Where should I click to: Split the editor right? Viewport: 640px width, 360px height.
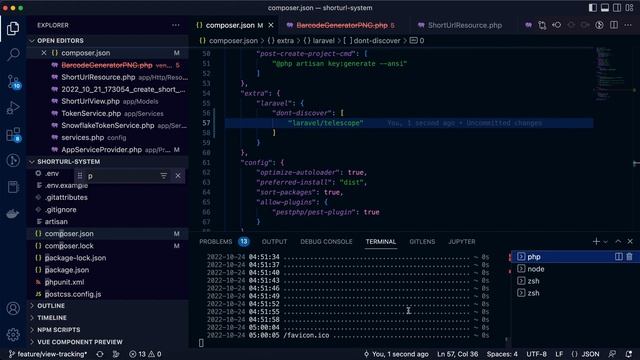614,25
